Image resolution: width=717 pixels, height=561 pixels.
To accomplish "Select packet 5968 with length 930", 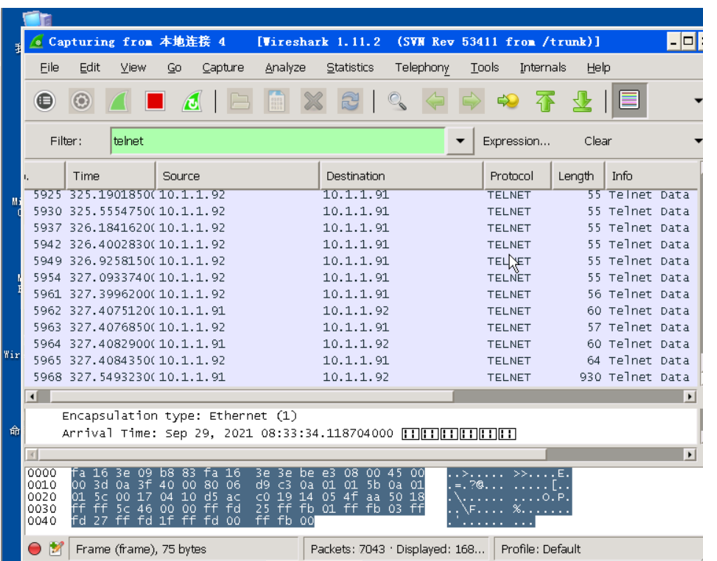I will tap(361, 377).
